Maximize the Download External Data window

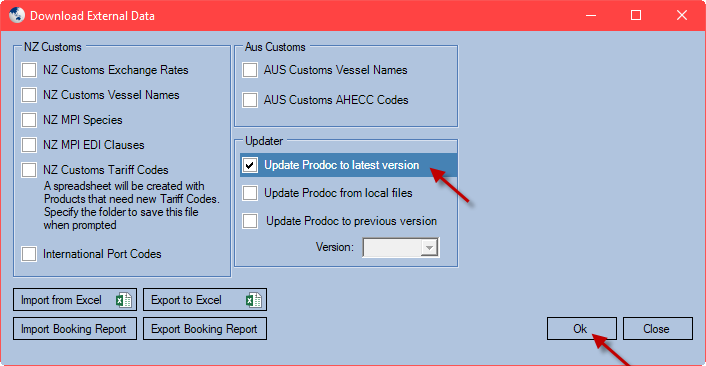(636, 15)
